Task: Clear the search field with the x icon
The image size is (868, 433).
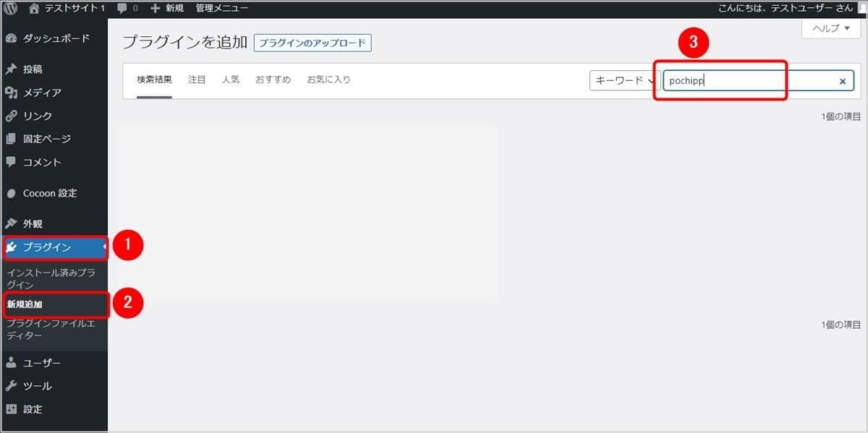Action: point(842,81)
